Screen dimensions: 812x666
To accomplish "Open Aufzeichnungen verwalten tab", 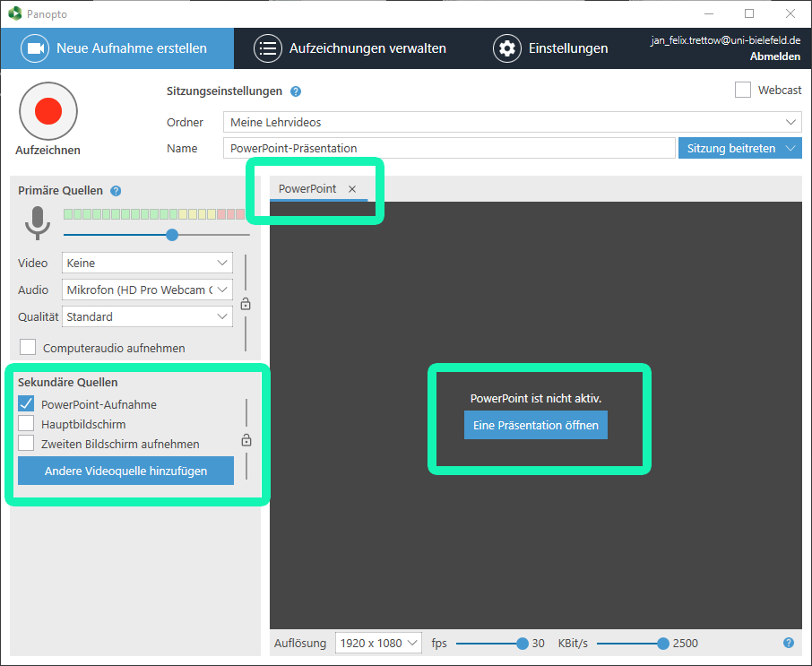I will click(x=350, y=48).
